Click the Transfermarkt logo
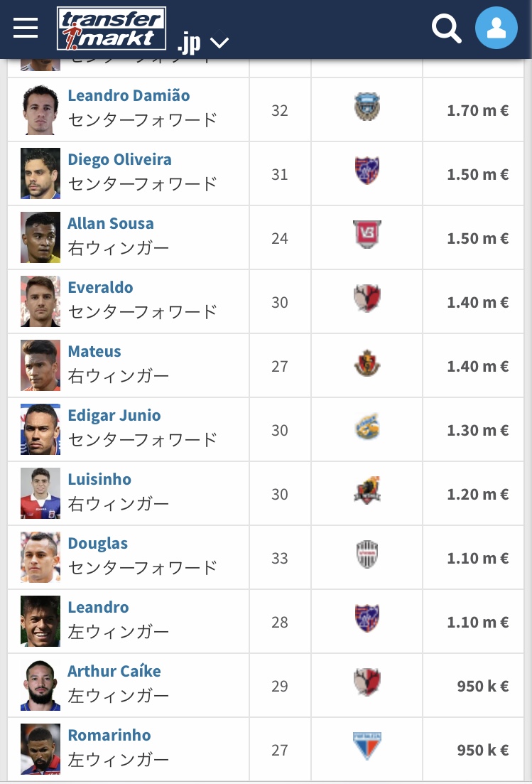 (x=112, y=28)
